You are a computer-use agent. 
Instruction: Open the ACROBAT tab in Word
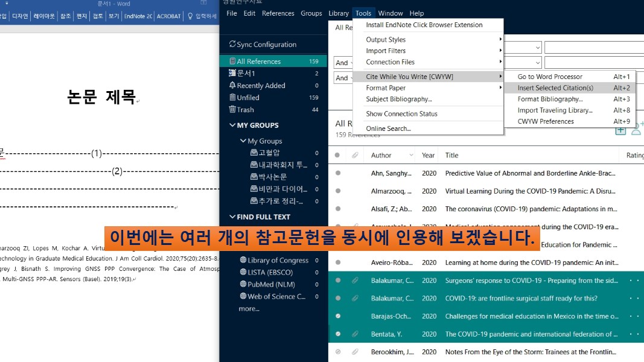[x=168, y=16]
